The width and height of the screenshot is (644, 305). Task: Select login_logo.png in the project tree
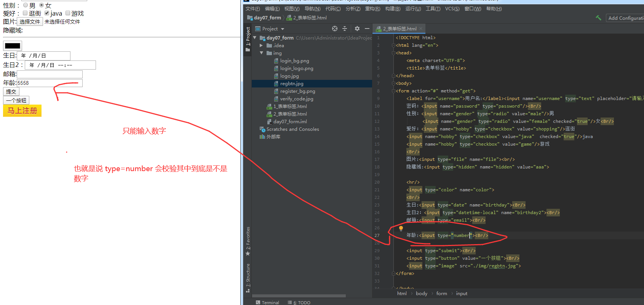(297, 68)
